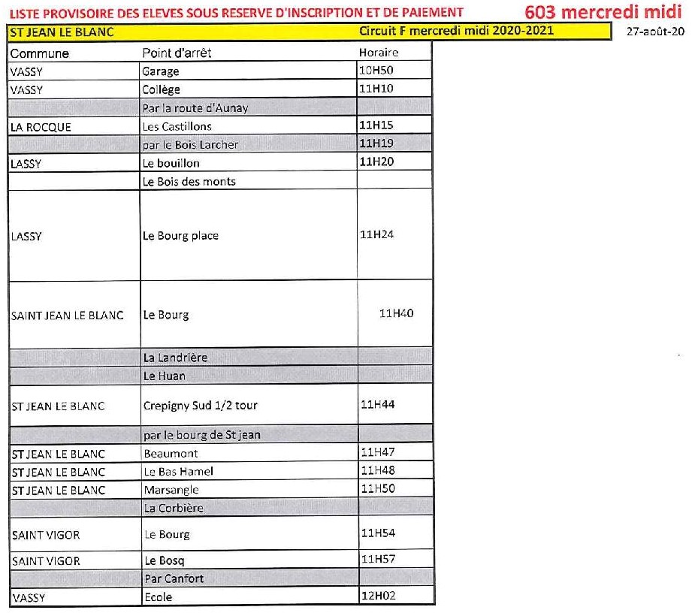Click the "Beaumont" stop cell

pyautogui.click(x=171, y=453)
